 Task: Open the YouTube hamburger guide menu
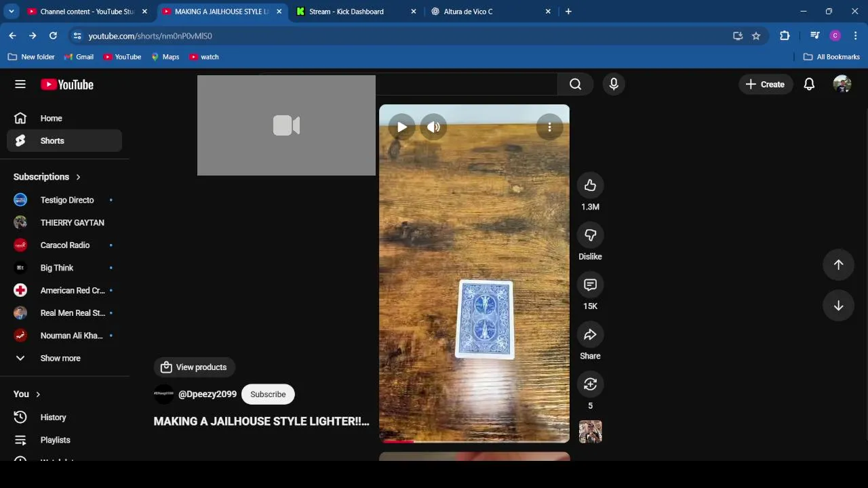point(20,84)
